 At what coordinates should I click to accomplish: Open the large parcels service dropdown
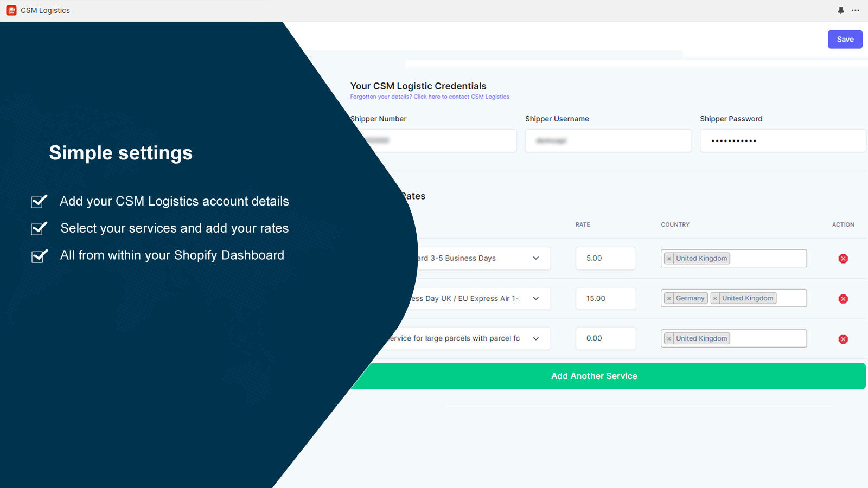tap(467, 338)
